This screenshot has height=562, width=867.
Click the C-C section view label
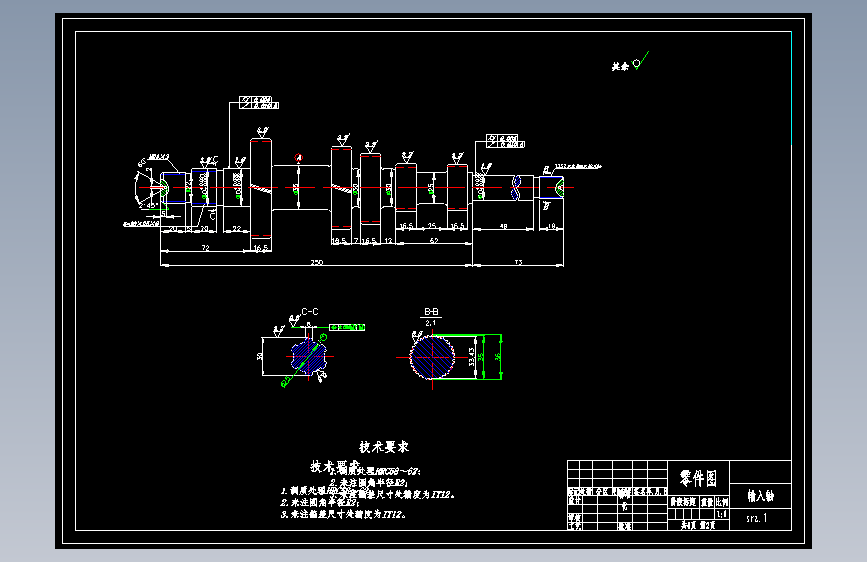coord(310,312)
